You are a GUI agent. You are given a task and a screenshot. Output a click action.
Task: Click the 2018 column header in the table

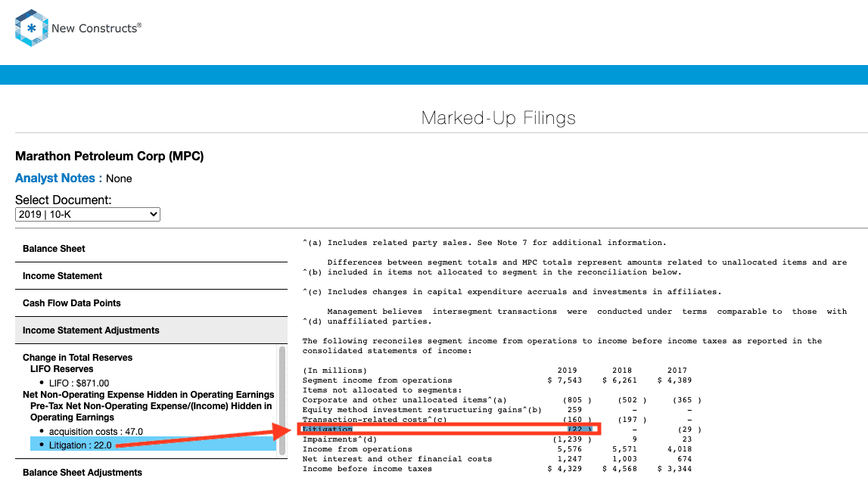pos(622,371)
